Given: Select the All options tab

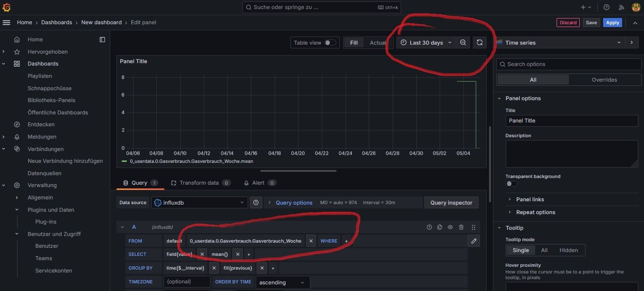Looking at the screenshot, I should click(533, 80).
